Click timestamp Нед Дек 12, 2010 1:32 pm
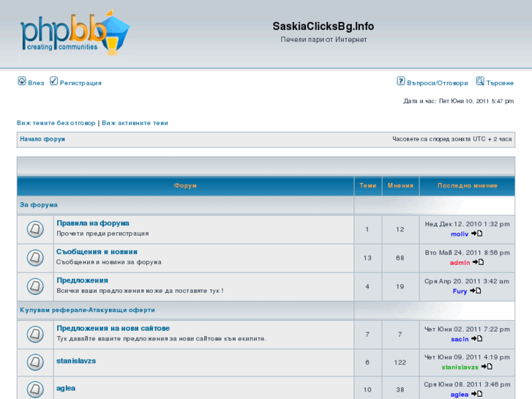 [467, 224]
